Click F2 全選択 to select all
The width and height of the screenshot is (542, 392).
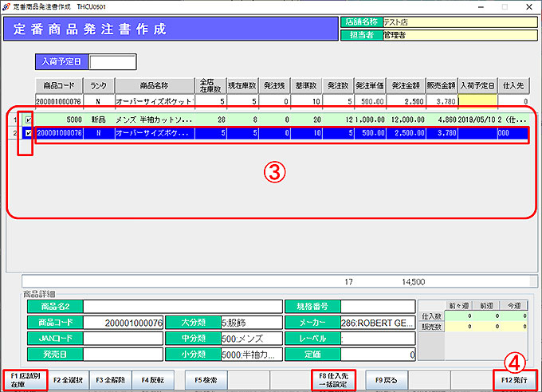67,380
